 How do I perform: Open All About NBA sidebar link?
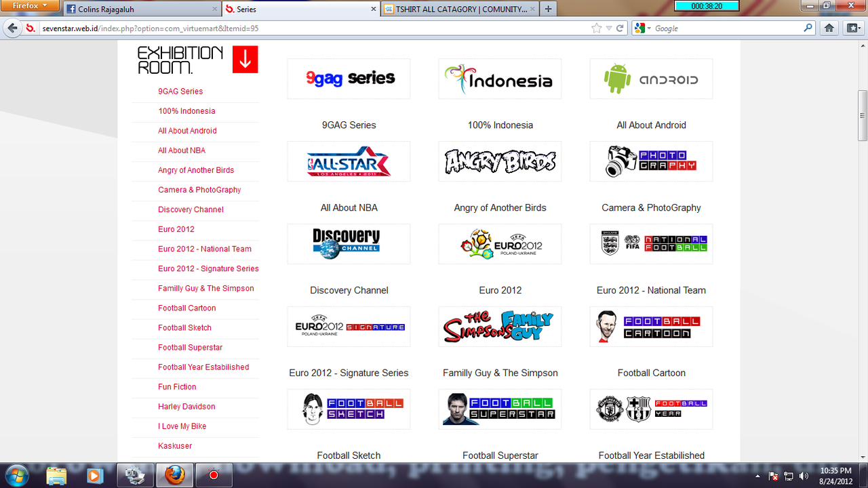coord(182,150)
